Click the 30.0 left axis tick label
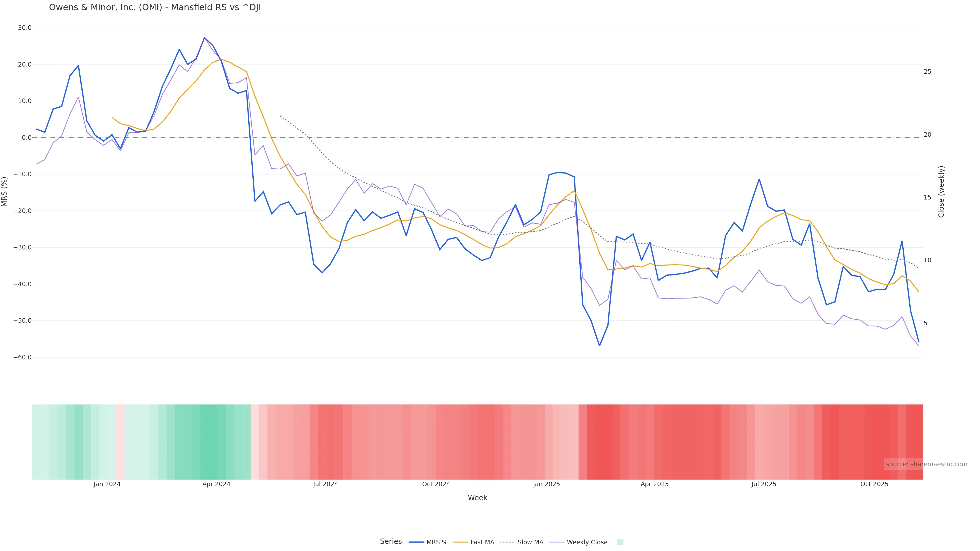 pyautogui.click(x=25, y=28)
